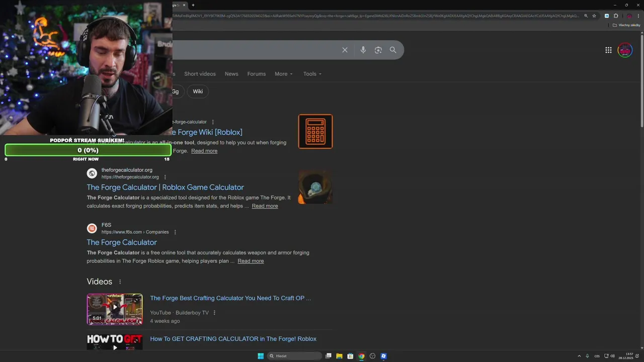Open options for Builderboy TV video
This screenshot has width=644, height=362.
tap(214, 313)
